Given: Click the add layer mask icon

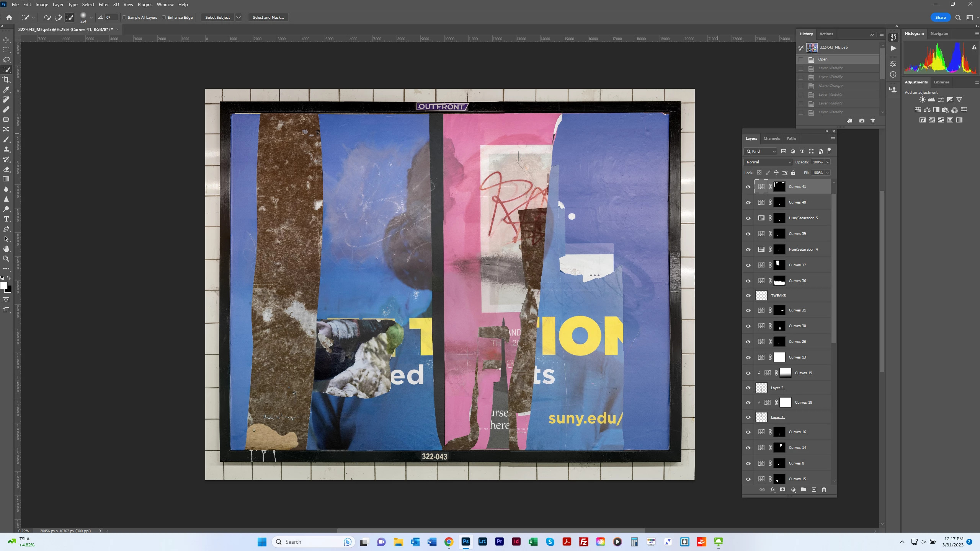Looking at the screenshot, I should (783, 490).
